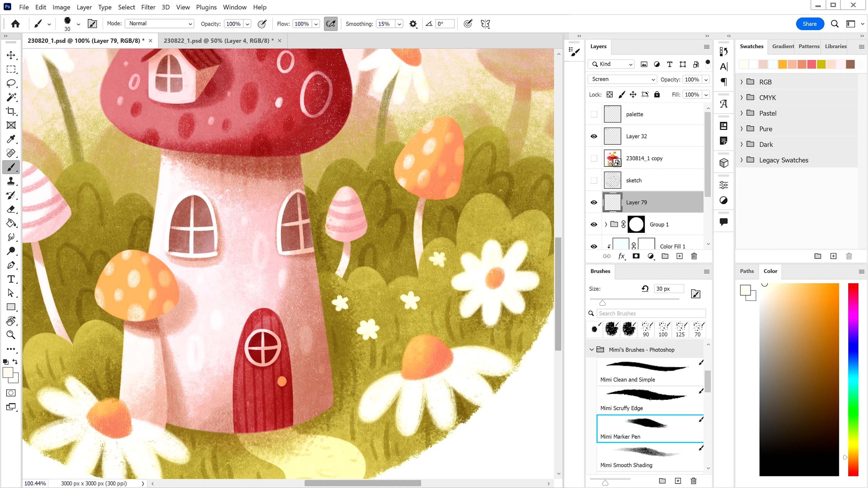This screenshot has height=488, width=868.
Task: Open the Screen blend mode dropdown
Action: 622,79
